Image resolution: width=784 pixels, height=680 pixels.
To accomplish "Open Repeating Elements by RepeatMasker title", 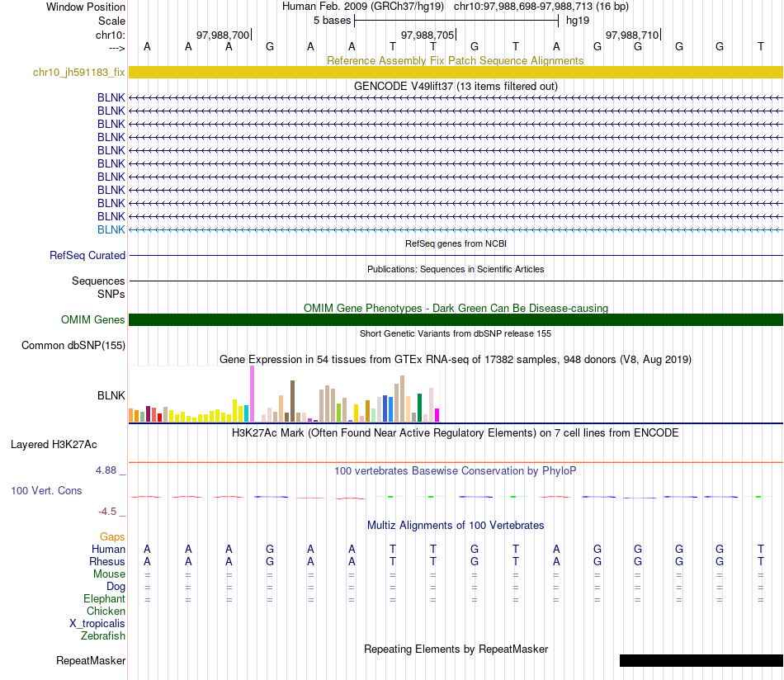I will (456, 649).
